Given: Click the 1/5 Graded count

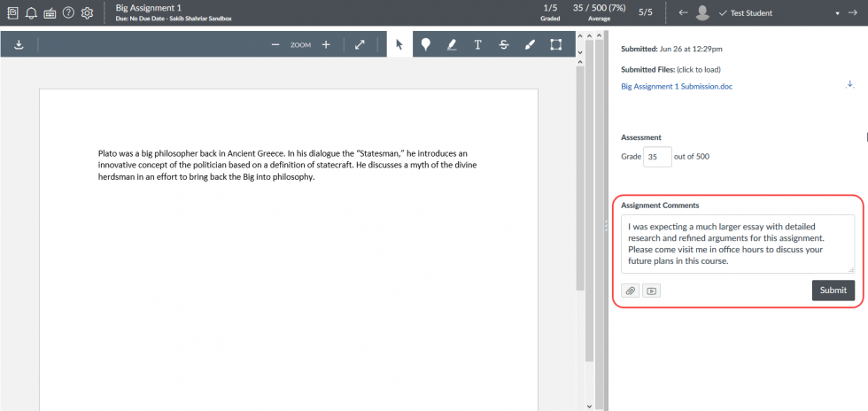Looking at the screenshot, I should tap(550, 12).
